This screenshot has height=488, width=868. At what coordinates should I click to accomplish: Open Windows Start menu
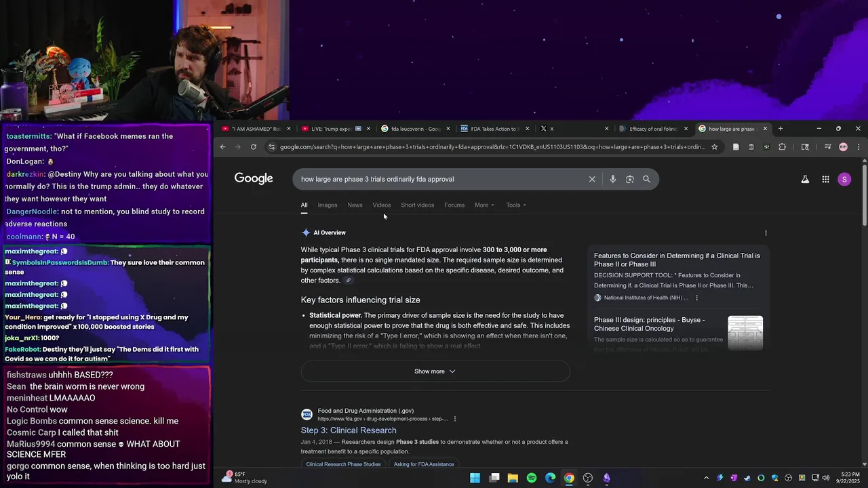click(475, 478)
